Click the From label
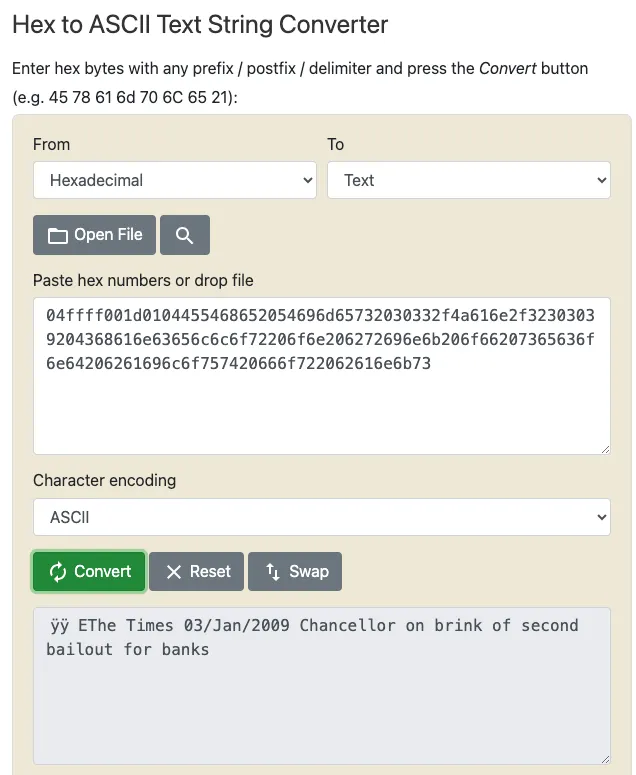Viewport: 636px width, 775px height. [x=52, y=144]
